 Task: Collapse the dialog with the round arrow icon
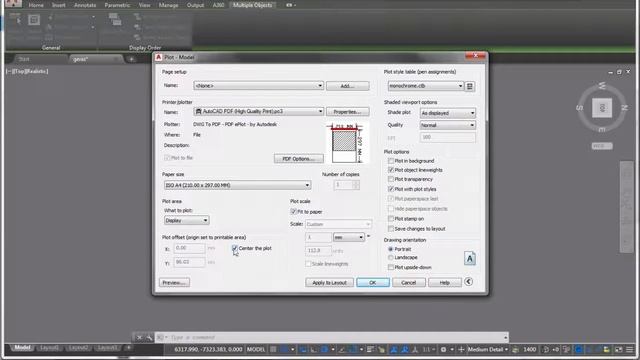click(x=469, y=282)
